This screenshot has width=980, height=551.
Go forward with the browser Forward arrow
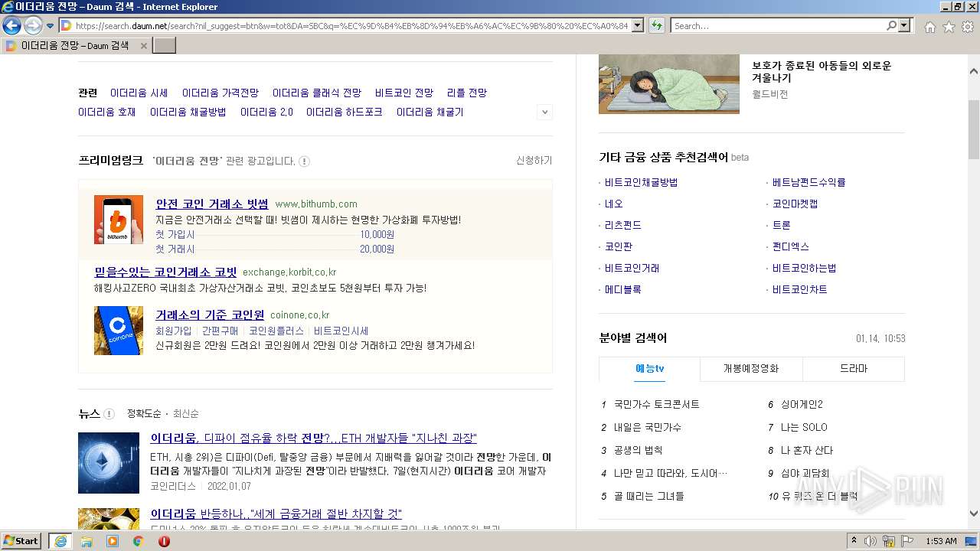click(33, 25)
